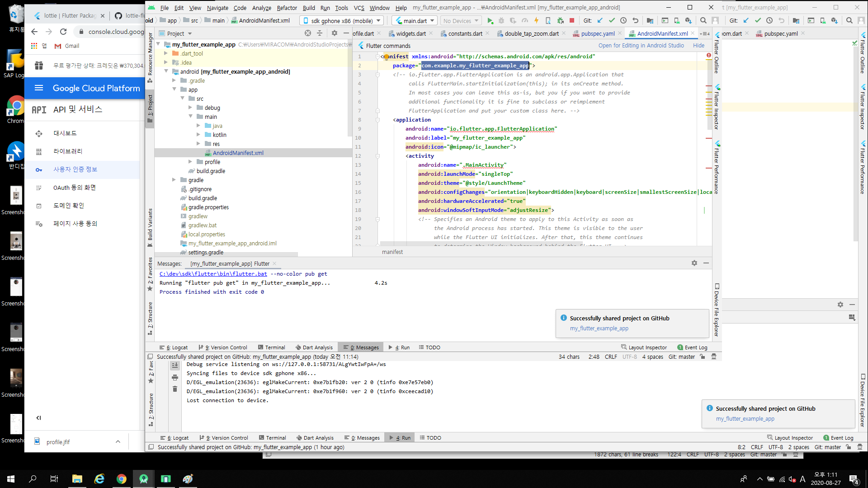Open Dart Analysis tool window

click(x=314, y=347)
